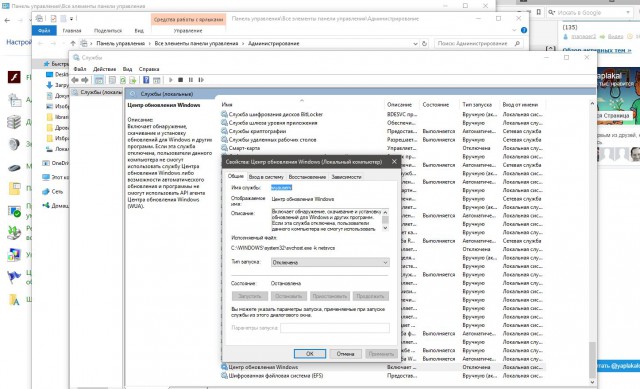This screenshot has width=640, height=389.
Task: Collapse the Explorer ribbon with the chevron
Action: click(x=514, y=30)
